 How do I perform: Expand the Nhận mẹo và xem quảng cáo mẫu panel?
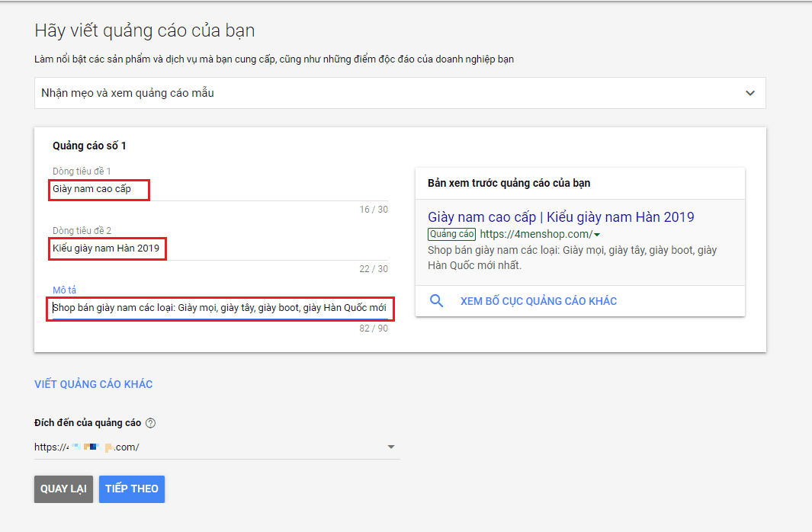(x=750, y=93)
